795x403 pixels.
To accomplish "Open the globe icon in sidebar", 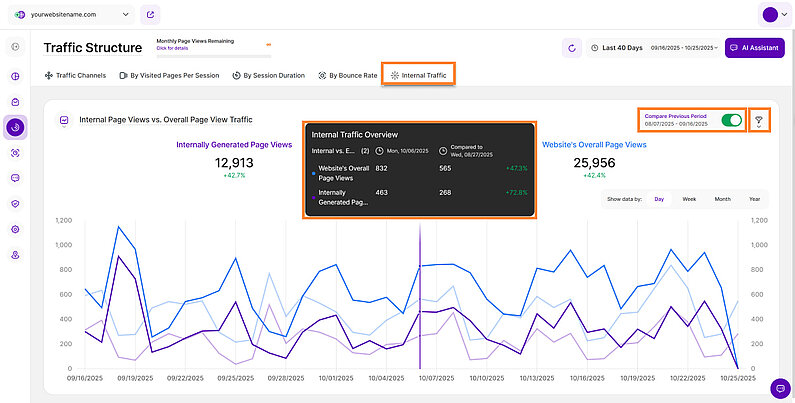I will pyautogui.click(x=15, y=75).
